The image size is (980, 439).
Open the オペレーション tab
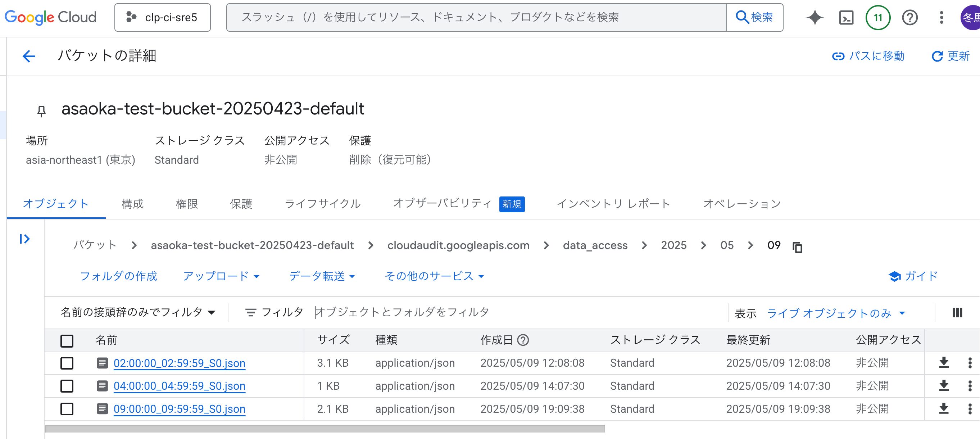(742, 204)
